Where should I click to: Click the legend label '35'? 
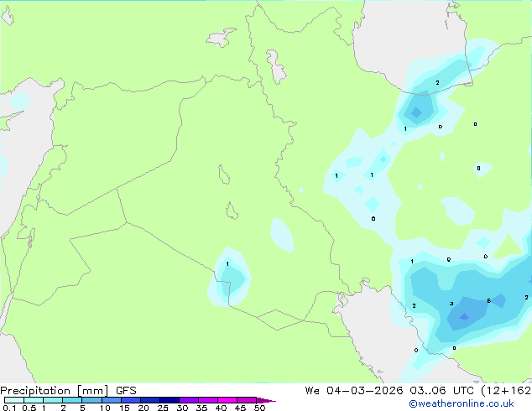201,408
